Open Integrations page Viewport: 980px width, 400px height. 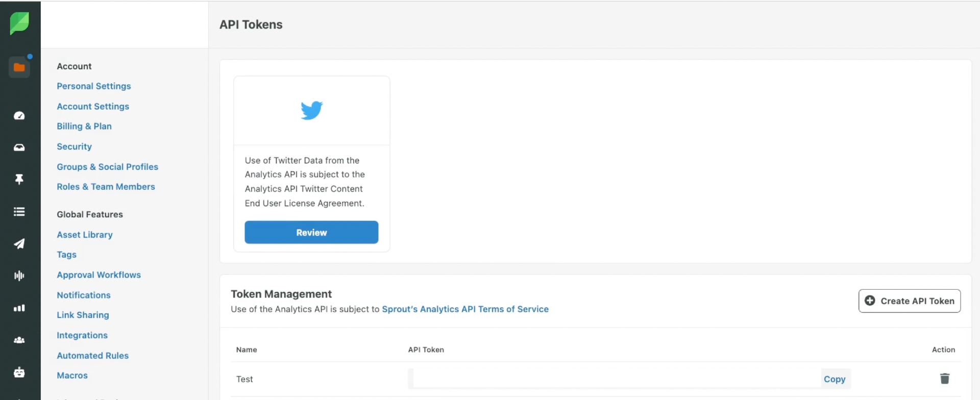pyautogui.click(x=82, y=336)
